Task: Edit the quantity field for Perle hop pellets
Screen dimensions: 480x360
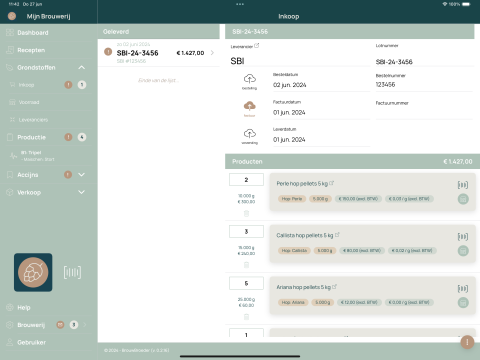Action: (x=246, y=180)
